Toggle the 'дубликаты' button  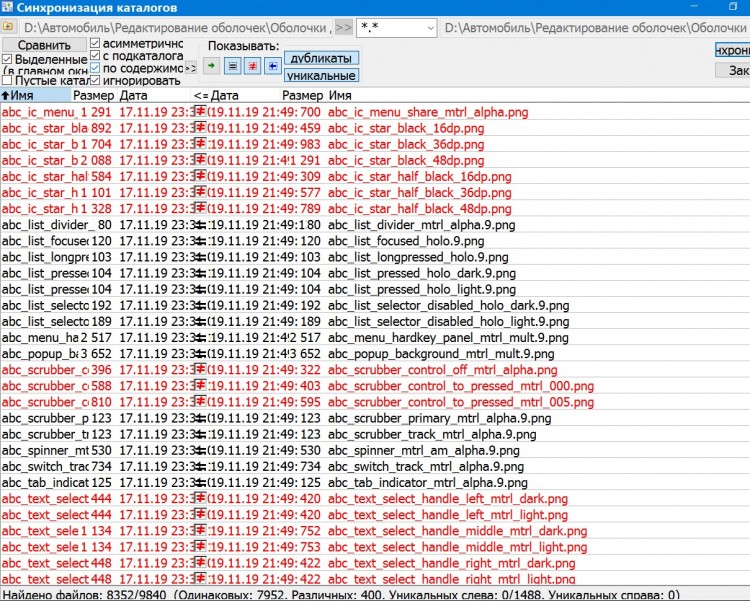[x=321, y=59]
